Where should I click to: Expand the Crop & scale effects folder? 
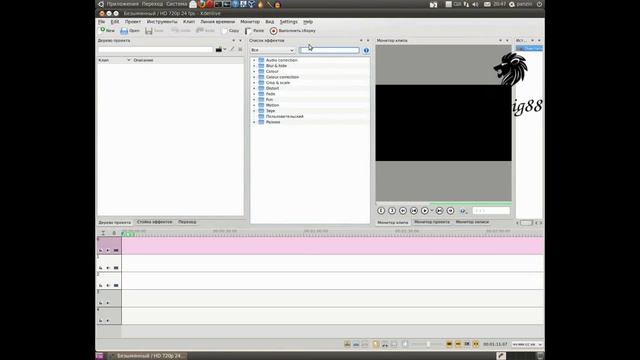(x=254, y=82)
